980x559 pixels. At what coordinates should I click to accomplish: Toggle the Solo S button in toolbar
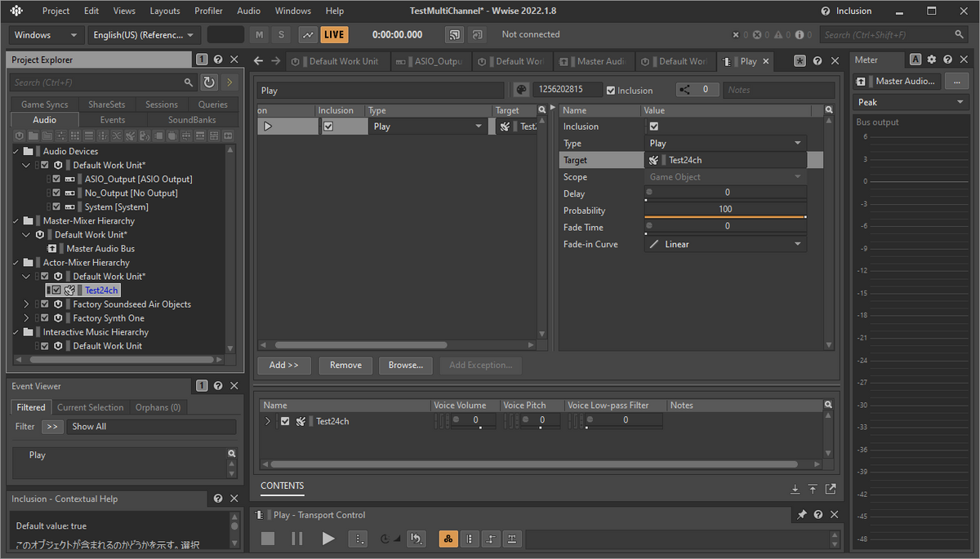pyautogui.click(x=282, y=34)
